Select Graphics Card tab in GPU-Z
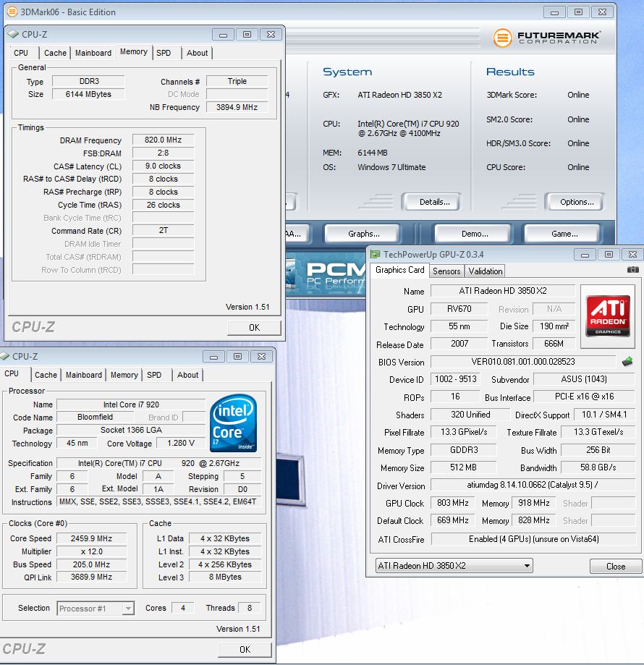Screen dimensions: 644x665 [400, 270]
